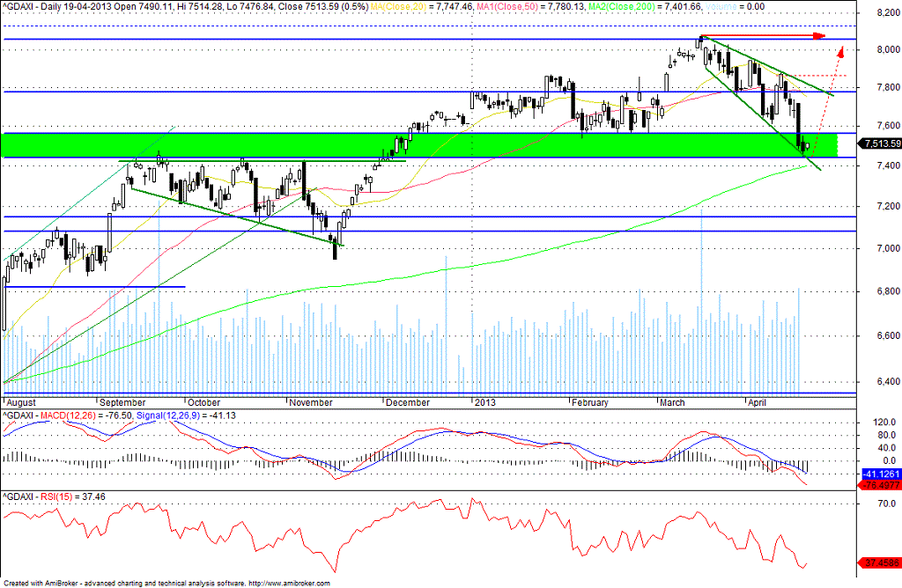Select the September label on time axis

(122, 402)
